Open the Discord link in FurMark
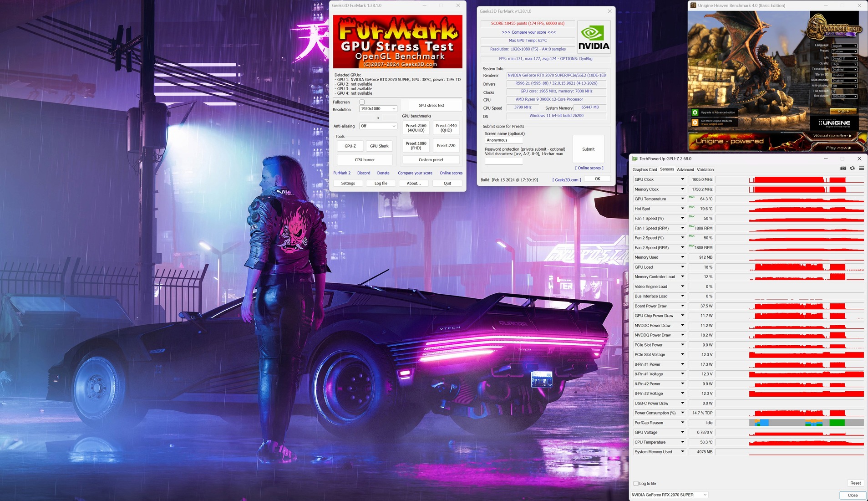Screen dimensions: 868x501 coord(364,173)
